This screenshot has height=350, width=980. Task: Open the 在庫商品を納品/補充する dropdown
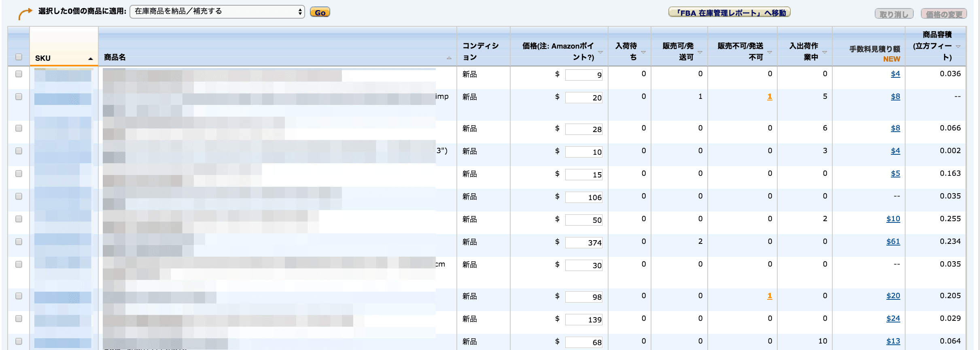pyautogui.click(x=217, y=12)
